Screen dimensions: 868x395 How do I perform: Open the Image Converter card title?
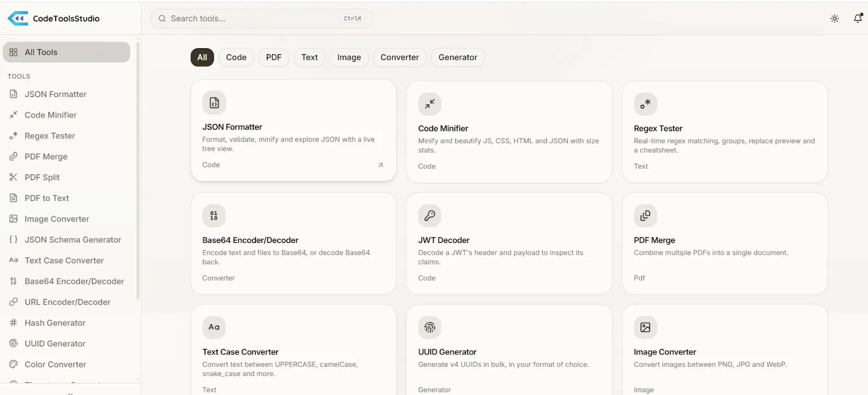click(665, 352)
